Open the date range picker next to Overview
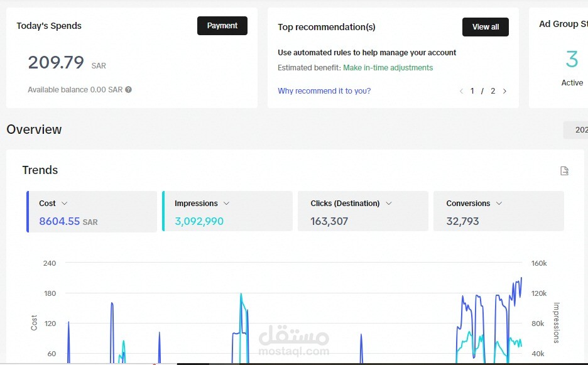Image resolution: width=588 pixels, height=365 pixels. (575, 130)
